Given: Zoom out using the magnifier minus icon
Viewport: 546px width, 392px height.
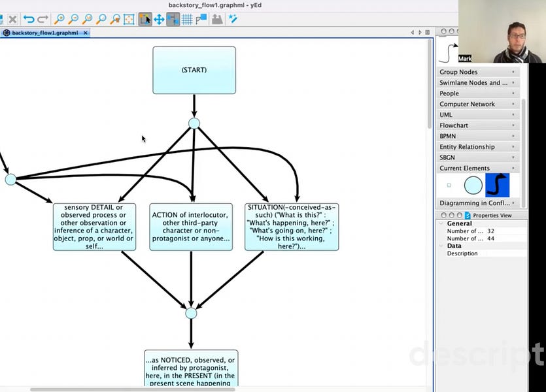Looking at the screenshot, I should pyautogui.click(x=73, y=19).
